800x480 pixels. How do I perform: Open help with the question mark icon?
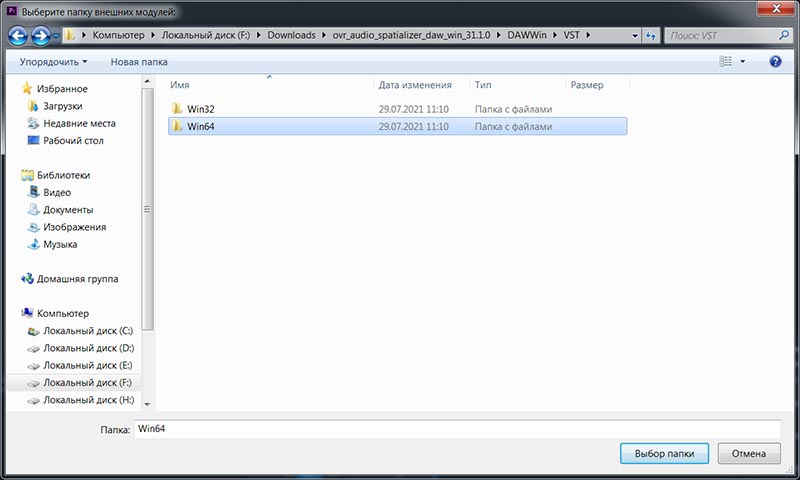tap(775, 62)
